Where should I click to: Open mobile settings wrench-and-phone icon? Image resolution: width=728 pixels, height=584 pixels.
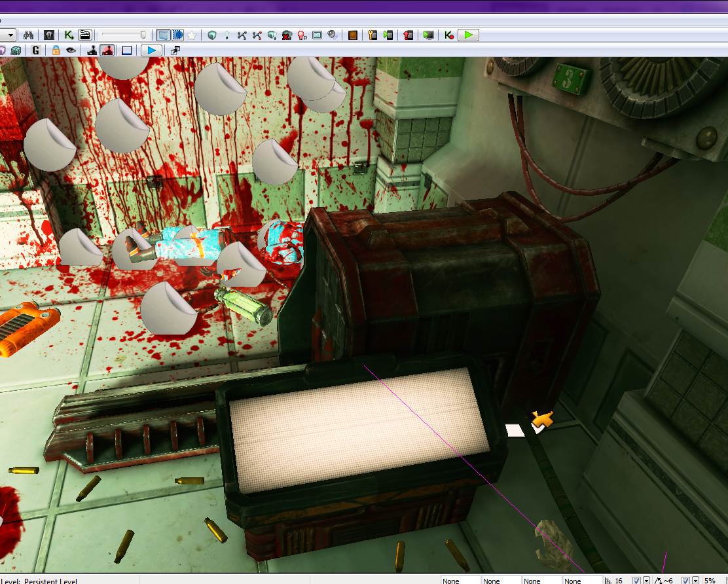click(373, 35)
